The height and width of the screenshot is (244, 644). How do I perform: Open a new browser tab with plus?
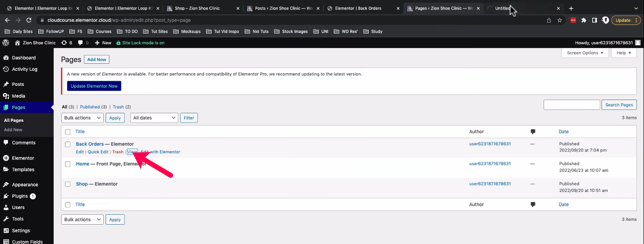[571, 8]
